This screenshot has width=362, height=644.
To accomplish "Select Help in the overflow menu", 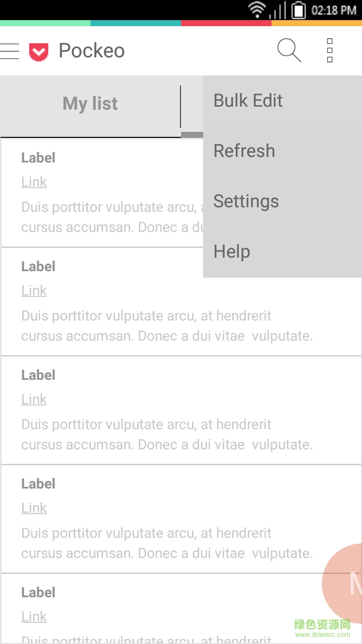I will coord(232,252).
